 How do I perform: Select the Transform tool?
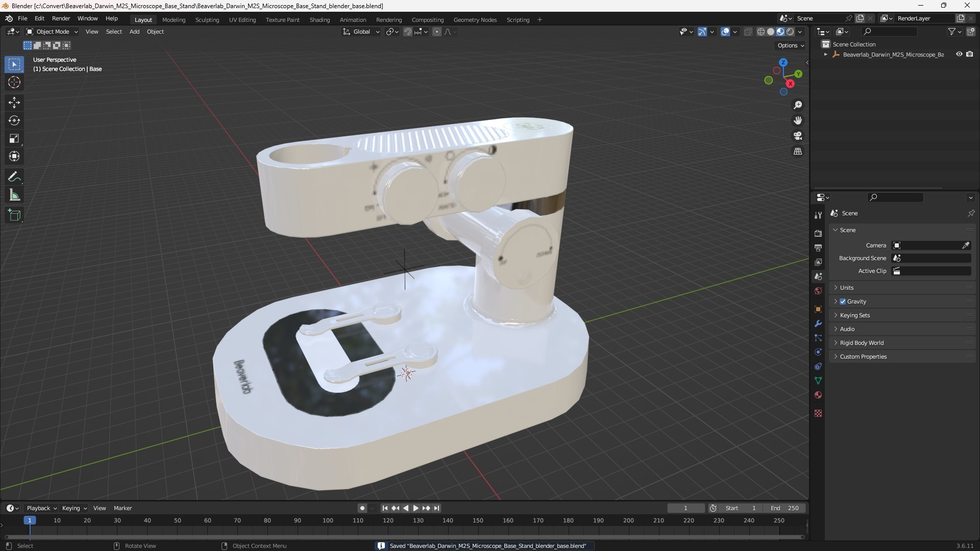14,156
